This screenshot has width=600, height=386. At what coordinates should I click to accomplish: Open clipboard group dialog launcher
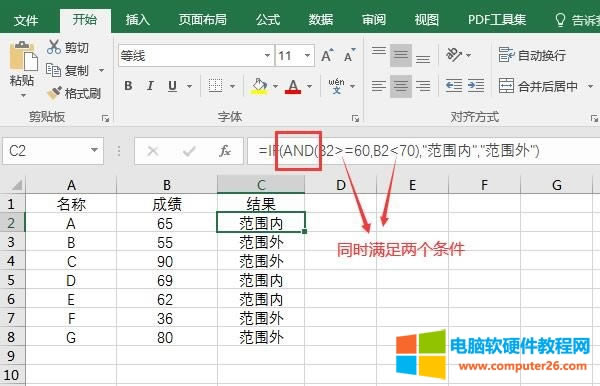coord(106,119)
